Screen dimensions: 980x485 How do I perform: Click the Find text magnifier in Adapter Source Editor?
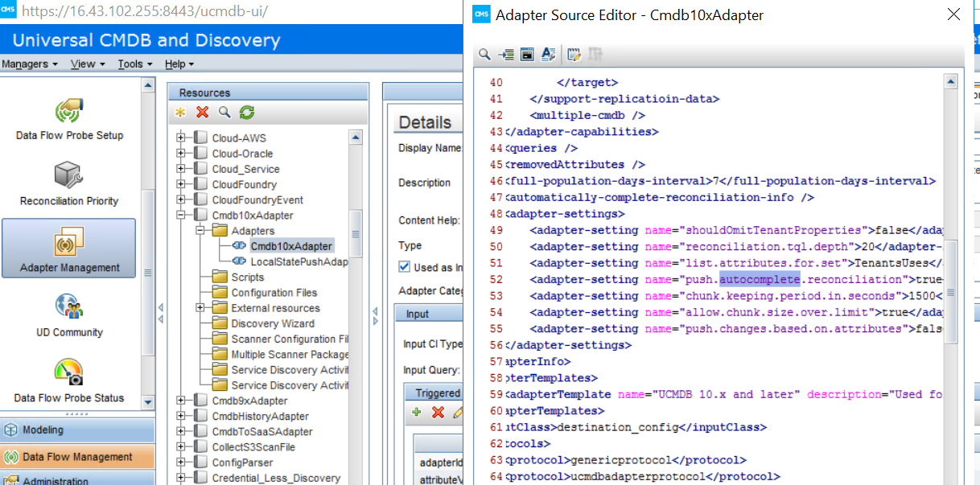point(484,55)
